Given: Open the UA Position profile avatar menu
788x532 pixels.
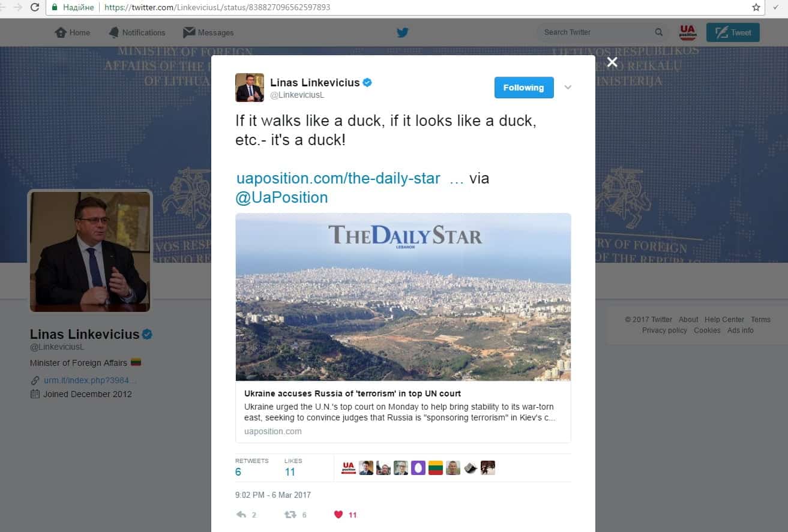Looking at the screenshot, I should tap(688, 32).
